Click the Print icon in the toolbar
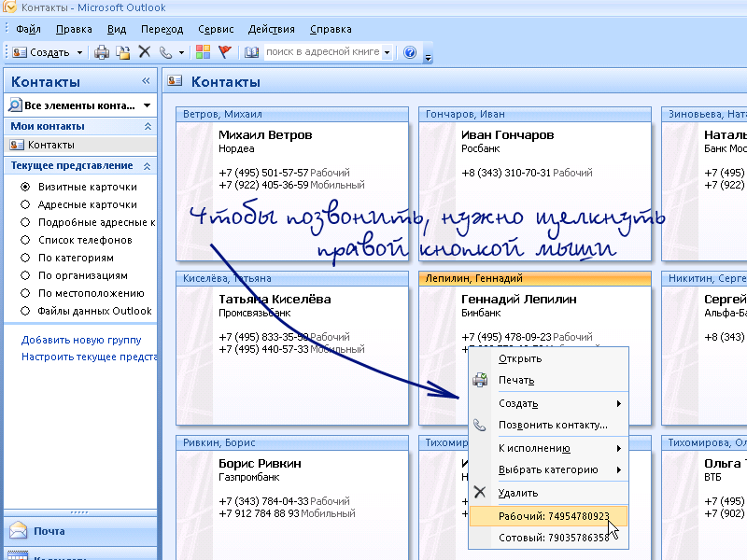The height and width of the screenshot is (560, 747). [x=102, y=52]
